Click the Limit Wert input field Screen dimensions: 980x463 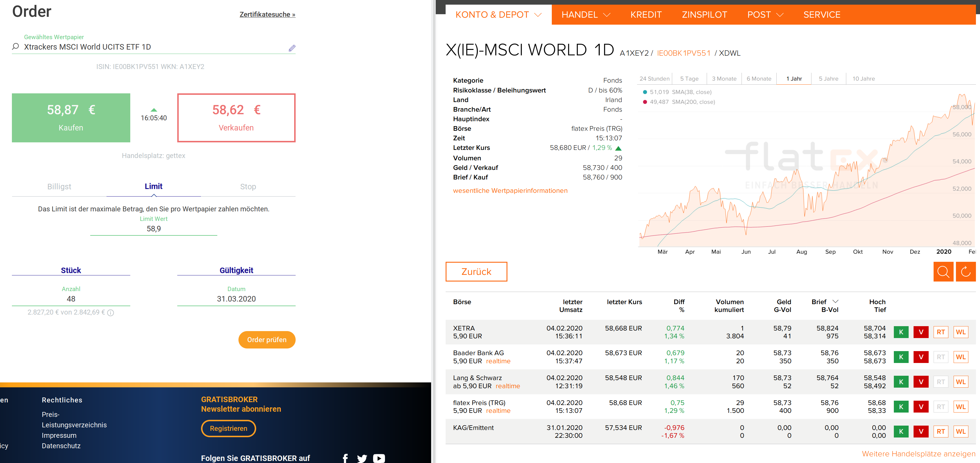coord(154,229)
